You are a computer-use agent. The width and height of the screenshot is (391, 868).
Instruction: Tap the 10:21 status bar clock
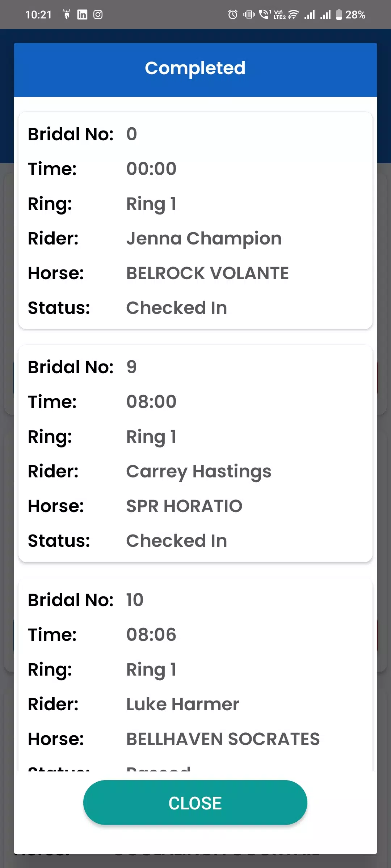click(39, 14)
